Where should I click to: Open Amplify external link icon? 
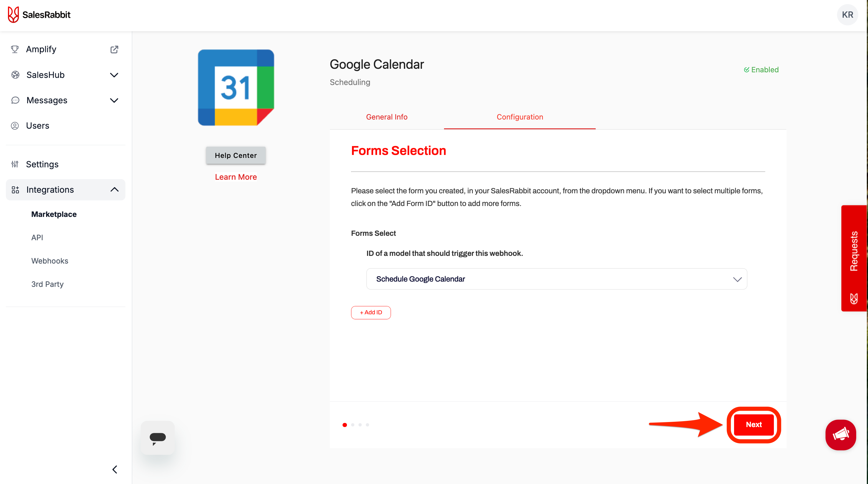114,49
